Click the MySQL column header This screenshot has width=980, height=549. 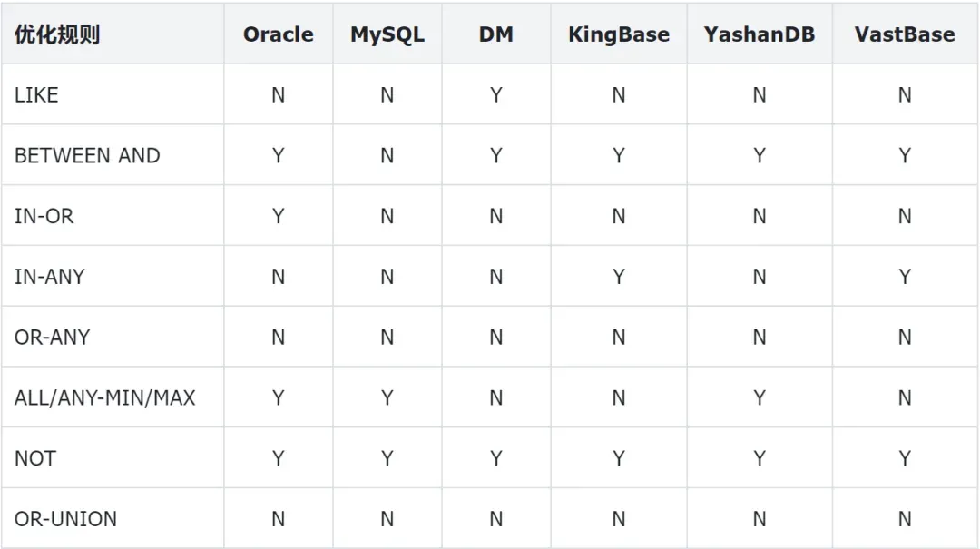[x=387, y=34]
